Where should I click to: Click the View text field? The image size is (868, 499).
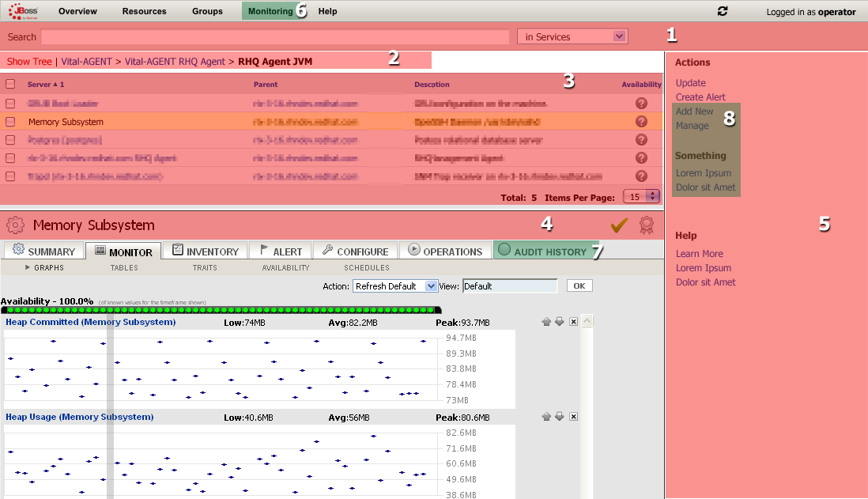(x=510, y=285)
